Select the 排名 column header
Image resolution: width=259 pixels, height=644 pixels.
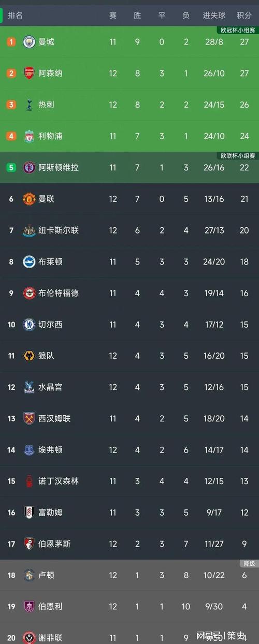pyautogui.click(x=16, y=16)
